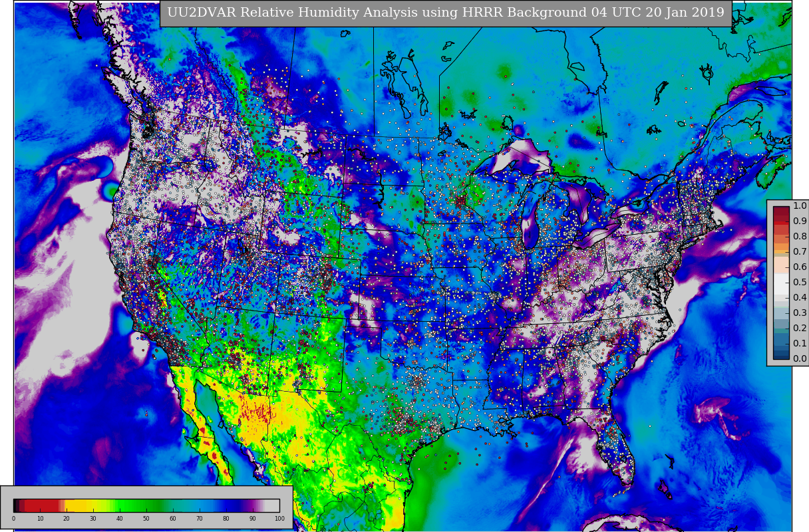Click the '40' tick label on humidity colorbar

(120, 519)
